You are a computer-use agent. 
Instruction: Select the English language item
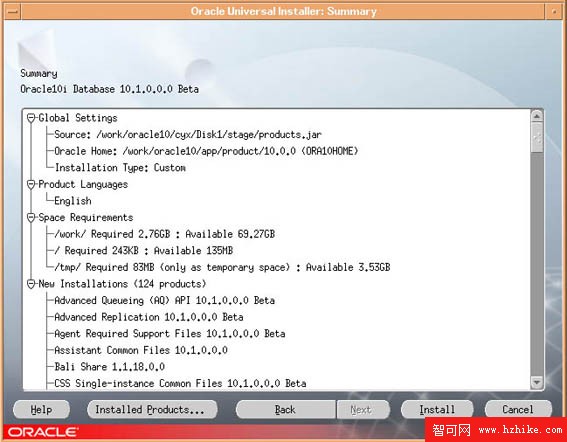click(x=73, y=201)
